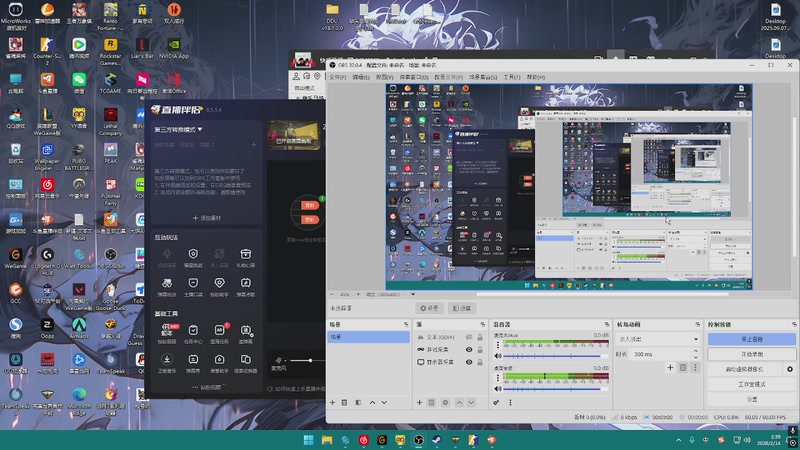This screenshot has width=800, height=450.
Task: Open the NVIDIA App desktop icon
Action: coord(173,48)
